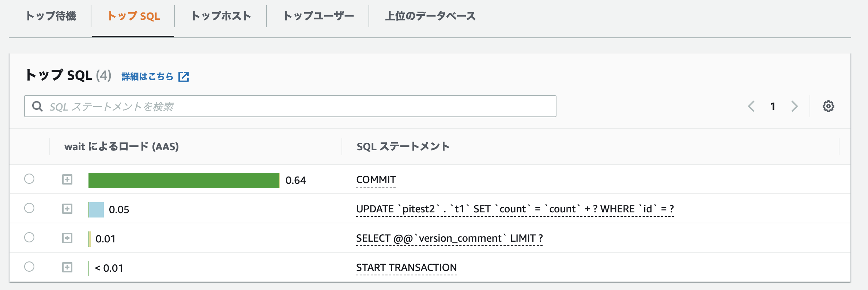Expand the COMMIT row details
This screenshot has width=868, height=290.
67,179
